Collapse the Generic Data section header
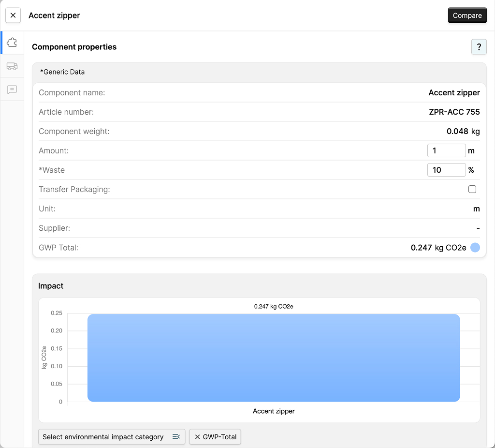495x448 pixels. 62,72
